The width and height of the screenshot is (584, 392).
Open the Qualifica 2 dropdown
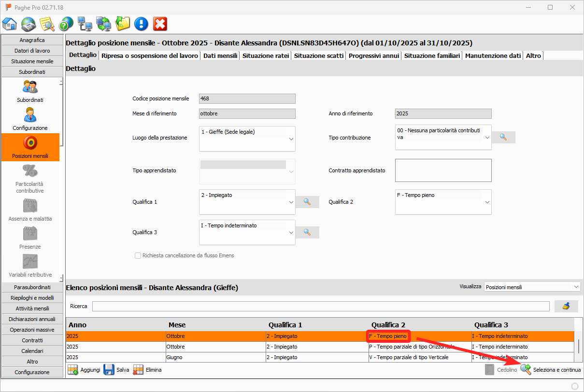pos(487,202)
